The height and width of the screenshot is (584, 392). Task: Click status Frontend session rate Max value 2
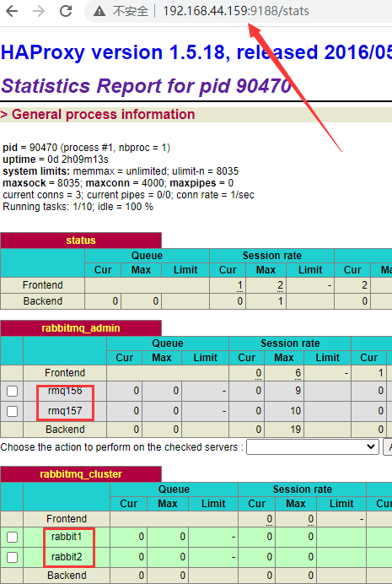[280, 285]
